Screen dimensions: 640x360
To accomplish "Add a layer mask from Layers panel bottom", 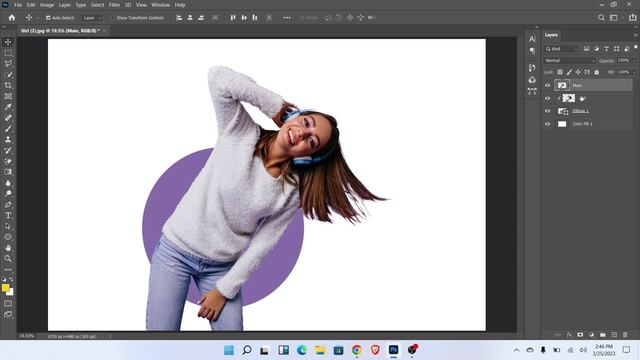I will (x=580, y=335).
